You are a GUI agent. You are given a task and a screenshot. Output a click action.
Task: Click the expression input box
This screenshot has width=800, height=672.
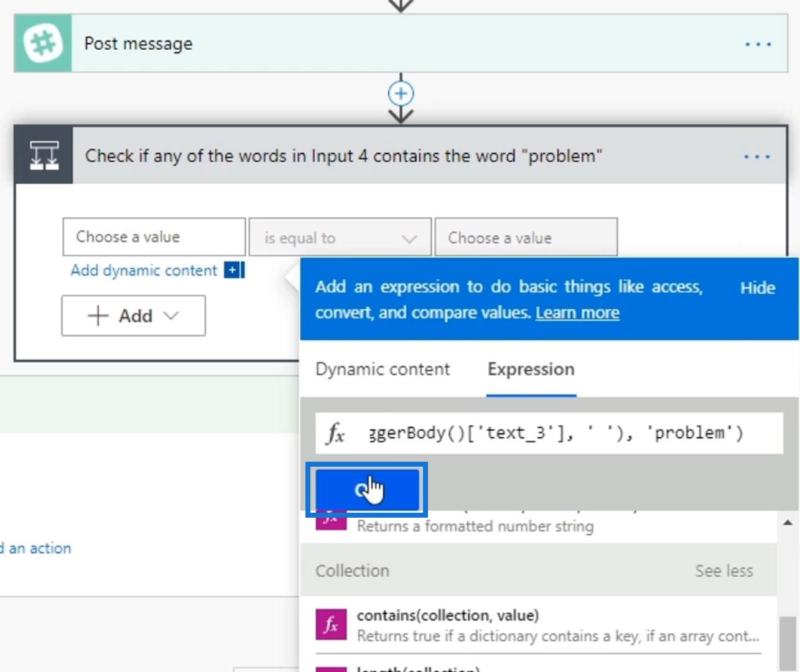(x=549, y=432)
